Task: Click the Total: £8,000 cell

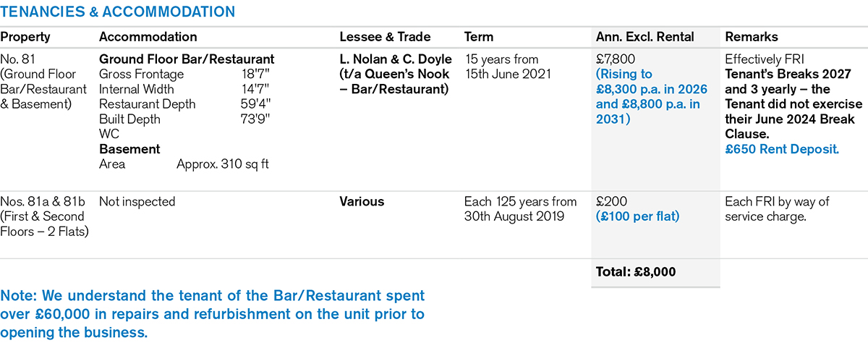Action: click(636, 272)
